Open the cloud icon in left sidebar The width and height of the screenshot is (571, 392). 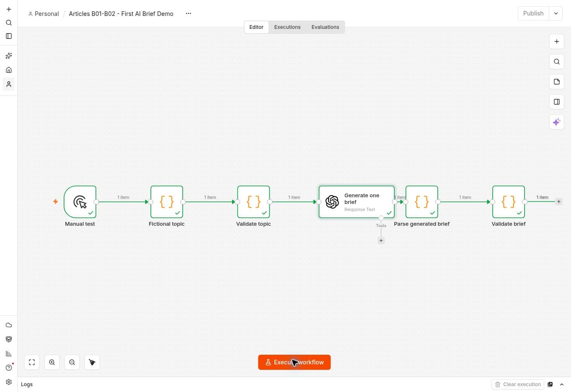(9, 325)
